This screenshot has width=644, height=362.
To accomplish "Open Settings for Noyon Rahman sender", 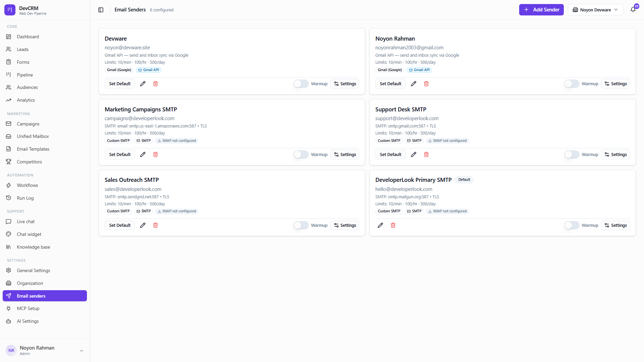I will tap(615, 84).
